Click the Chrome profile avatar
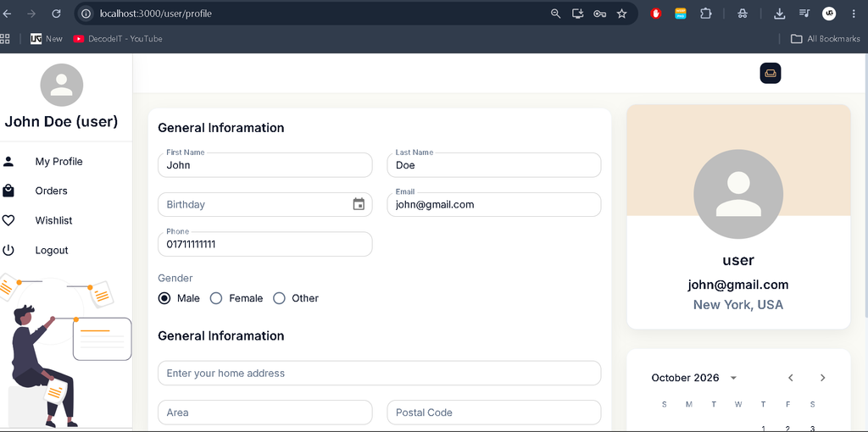The width and height of the screenshot is (868, 432). click(829, 14)
